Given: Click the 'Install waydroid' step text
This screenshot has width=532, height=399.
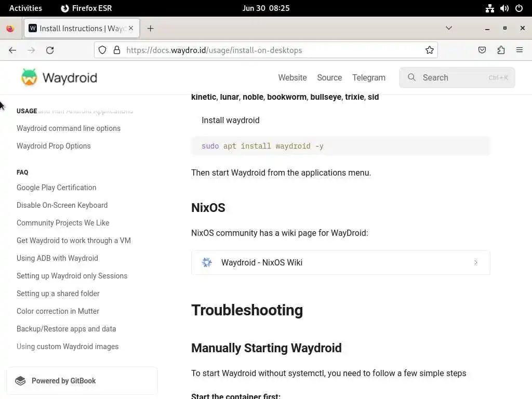Looking at the screenshot, I should click(x=231, y=120).
